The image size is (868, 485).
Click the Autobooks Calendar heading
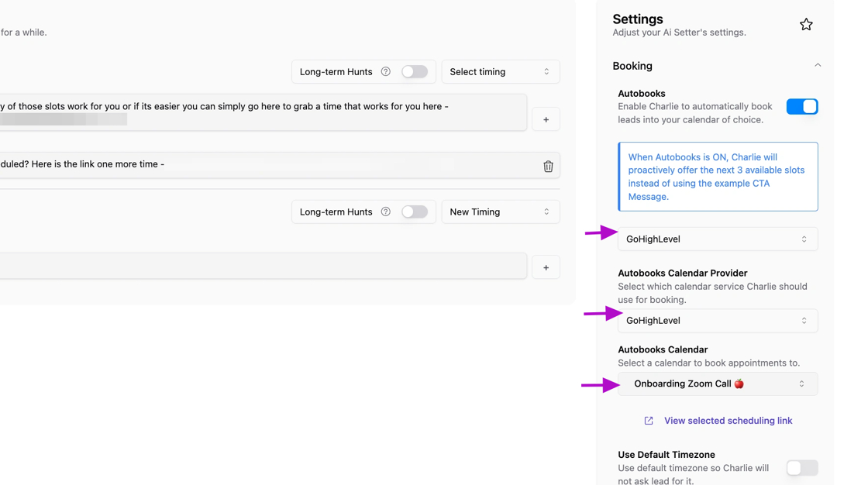(x=663, y=349)
